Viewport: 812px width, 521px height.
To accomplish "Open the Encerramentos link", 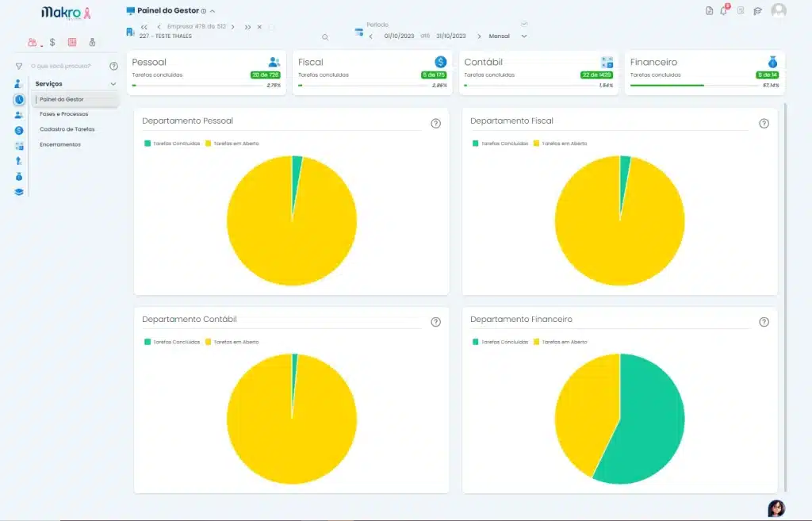I will [60, 144].
